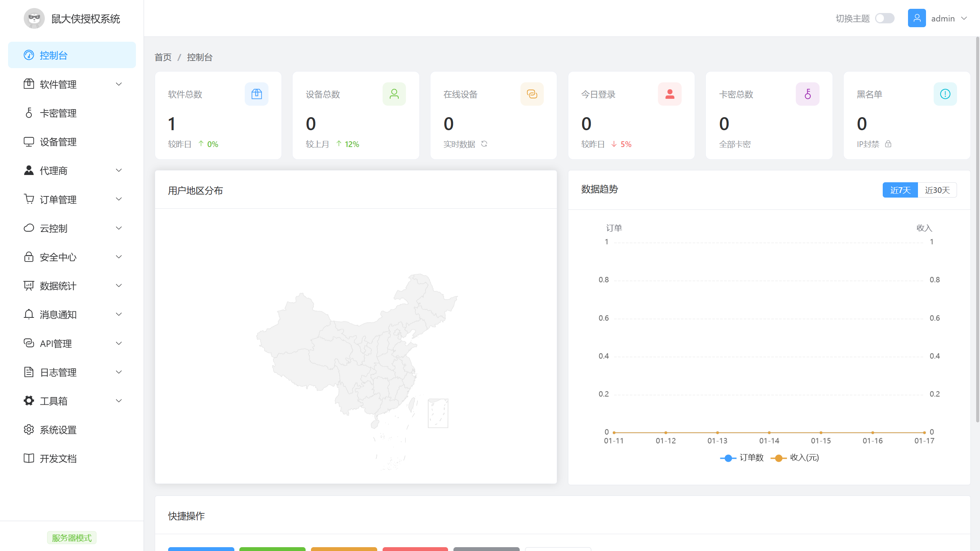The height and width of the screenshot is (551, 980).
Task: Expand the 订单管理 menu
Action: (x=58, y=199)
